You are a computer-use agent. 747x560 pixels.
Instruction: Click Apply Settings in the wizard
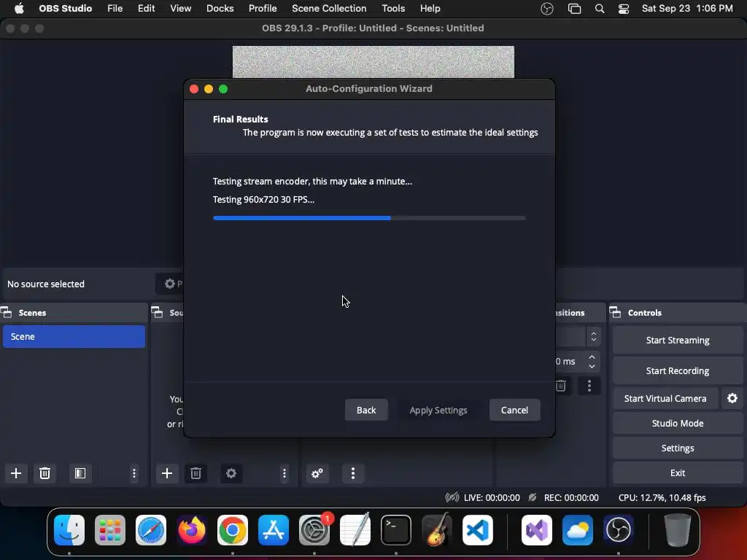click(438, 410)
